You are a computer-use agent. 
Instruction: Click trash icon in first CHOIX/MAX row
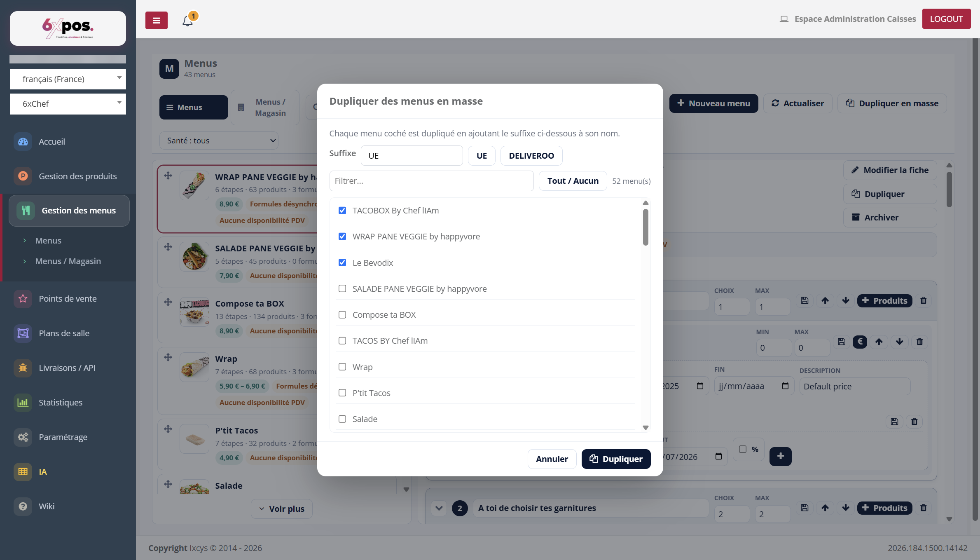[x=923, y=300]
